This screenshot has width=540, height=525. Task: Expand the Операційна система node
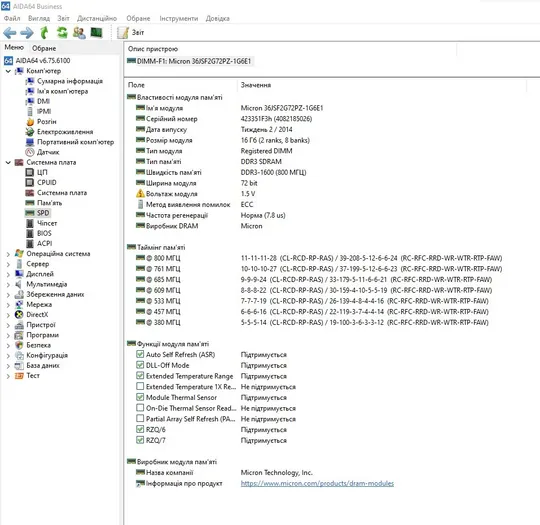[x=8, y=254]
